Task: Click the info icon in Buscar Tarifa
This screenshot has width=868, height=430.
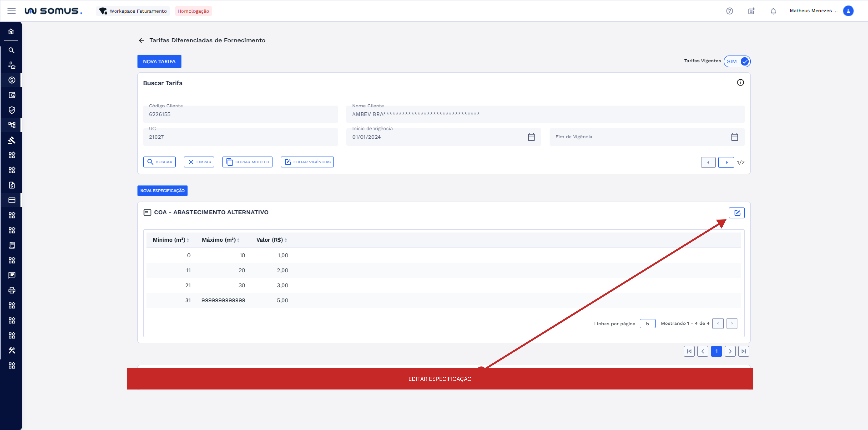Action: point(740,83)
